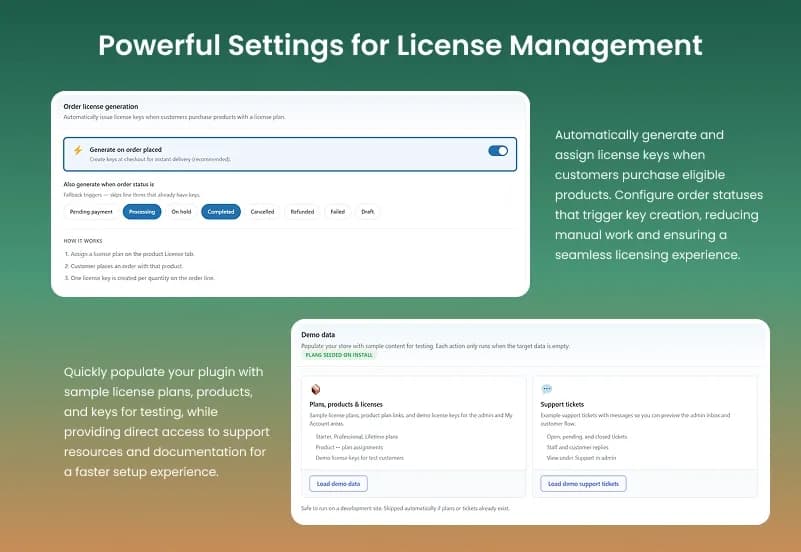Click 'Staff and customer replies' list item
This screenshot has height=552, width=801.
pos(577,447)
